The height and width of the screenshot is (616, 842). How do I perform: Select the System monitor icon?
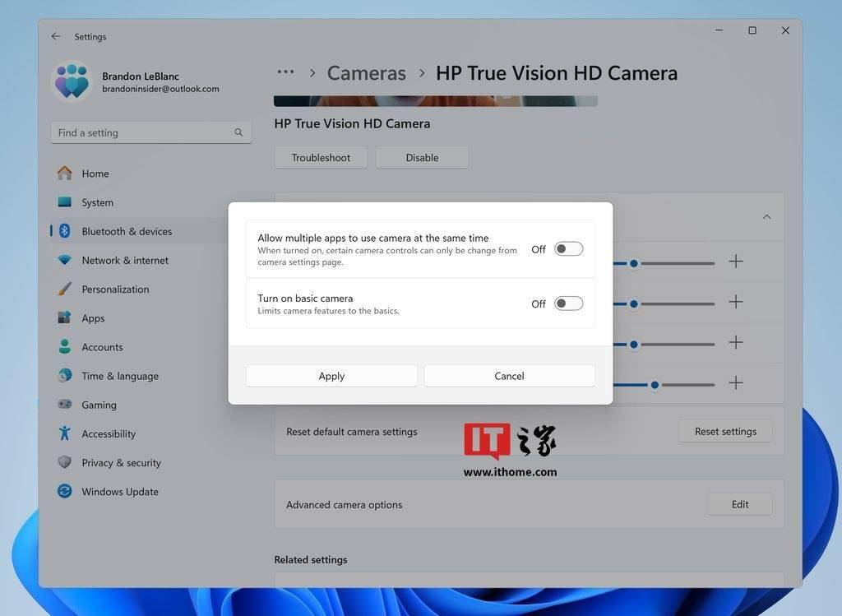pyautogui.click(x=64, y=202)
